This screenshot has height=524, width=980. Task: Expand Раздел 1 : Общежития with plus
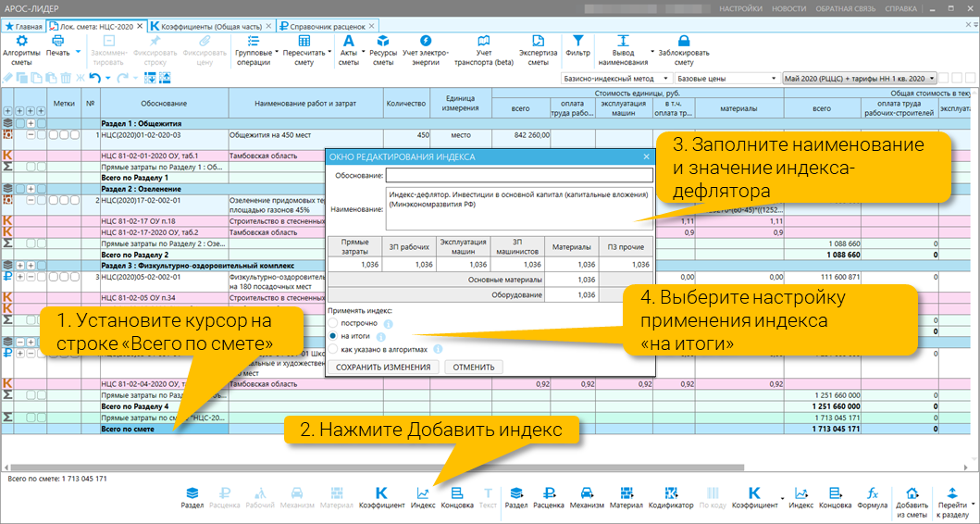point(31,124)
